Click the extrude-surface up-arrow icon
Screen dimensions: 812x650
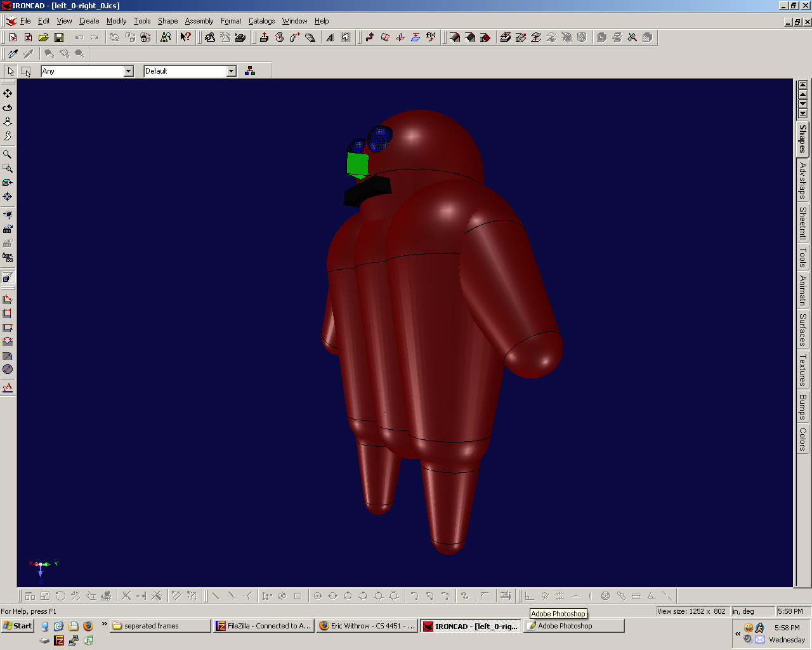tap(505, 37)
